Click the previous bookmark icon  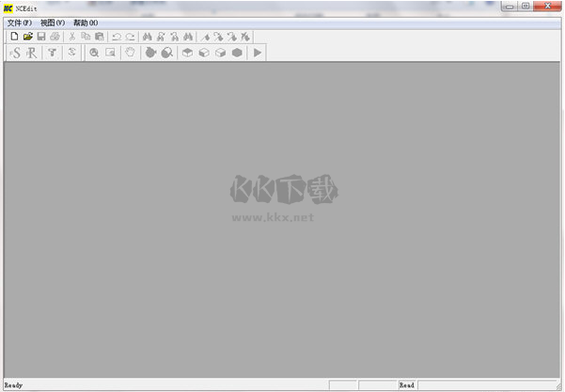click(x=231, y=37)
